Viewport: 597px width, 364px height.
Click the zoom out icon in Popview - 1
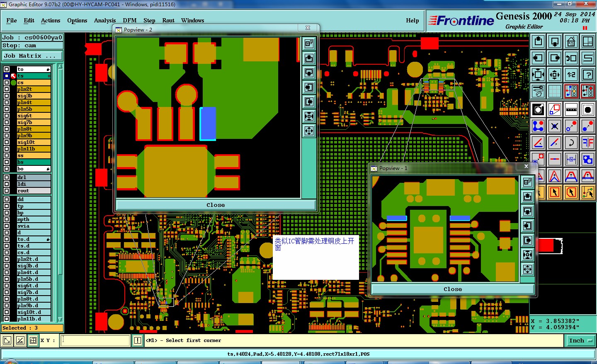tap(527, 269)
